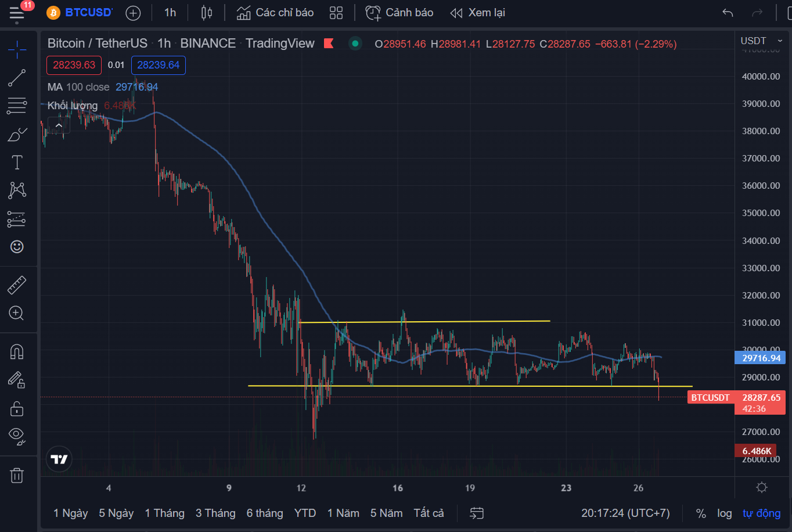Toggle magnet mode for drawings
The width and height of the screenshot is (792, 532).
(x=17, y=352)
